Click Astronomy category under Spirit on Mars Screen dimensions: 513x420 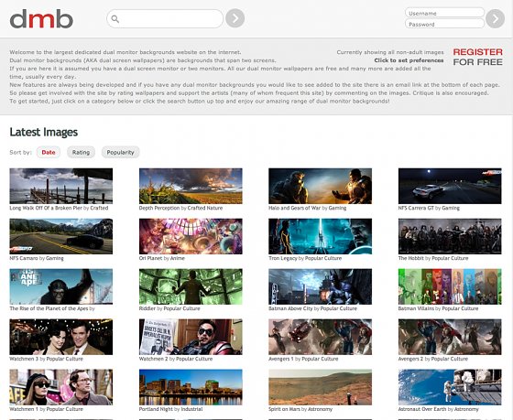tap(320, 409)
